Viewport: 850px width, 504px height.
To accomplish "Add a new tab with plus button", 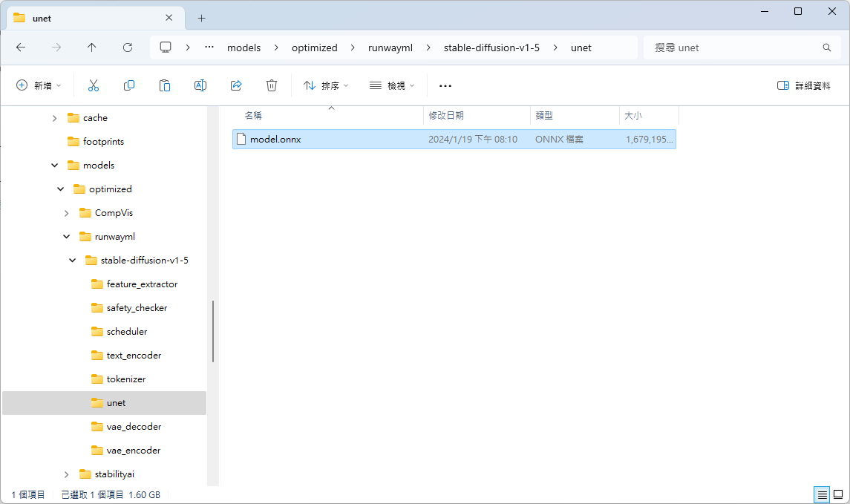I will coord(201,19).
